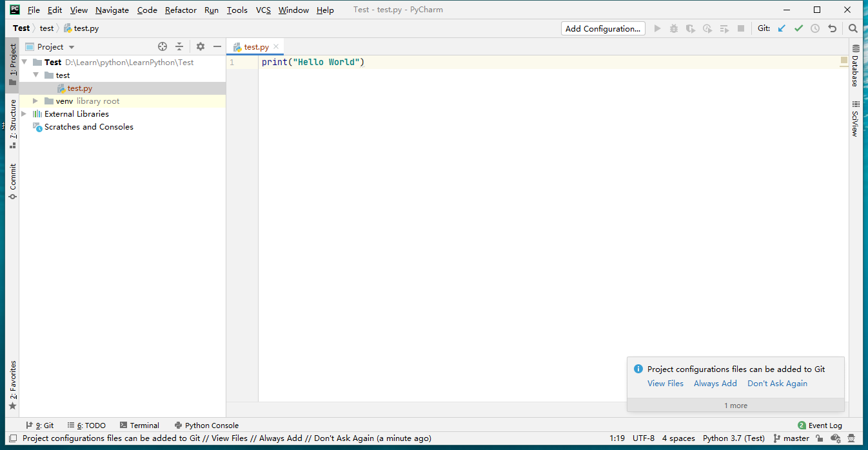This screenshot has height=450, width=868.
Task: Click Git Rollback arrow icon
Action: pyautogui.click(x=832, y=28)
